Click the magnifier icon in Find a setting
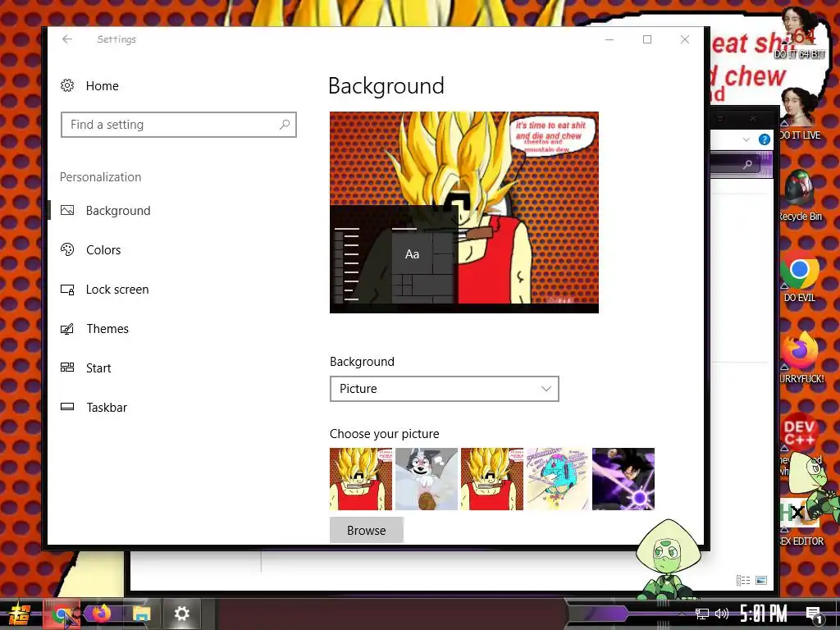Screen dimensions: 840x630 tap(285, 125)
